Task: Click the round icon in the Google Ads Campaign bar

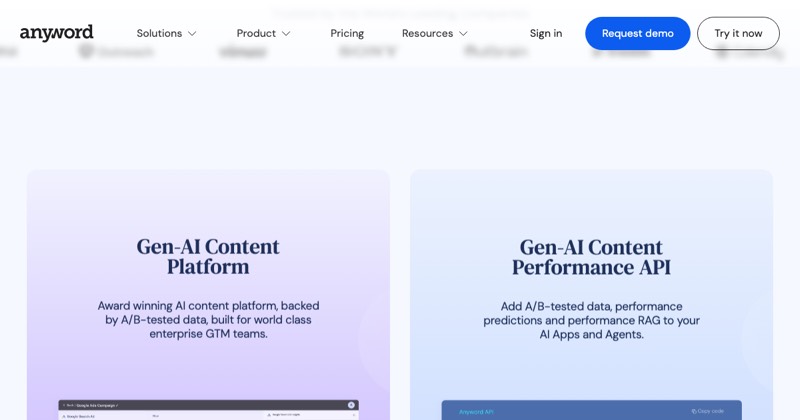Action: 351,405
